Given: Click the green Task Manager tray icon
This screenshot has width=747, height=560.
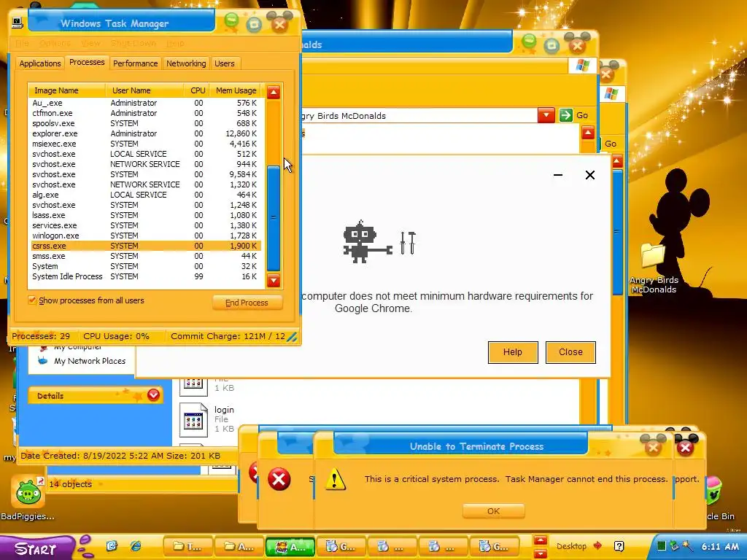Looking at the screenshot, I should click(661, 546).
